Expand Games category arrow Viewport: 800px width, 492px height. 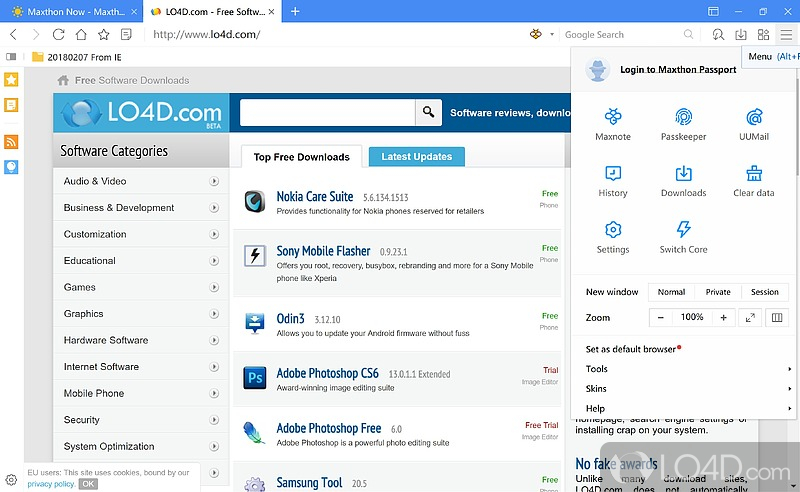(x=214, y=287)
